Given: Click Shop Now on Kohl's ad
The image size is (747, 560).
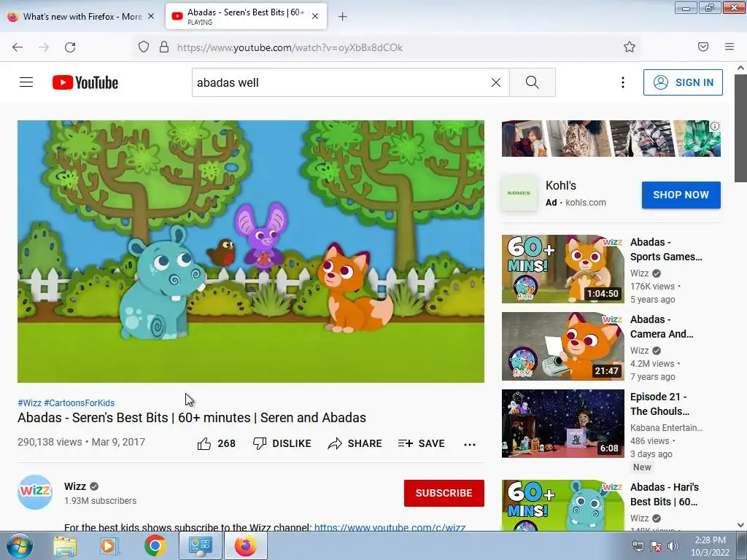Looking at the screenshot, I should (x=681, y=195).
